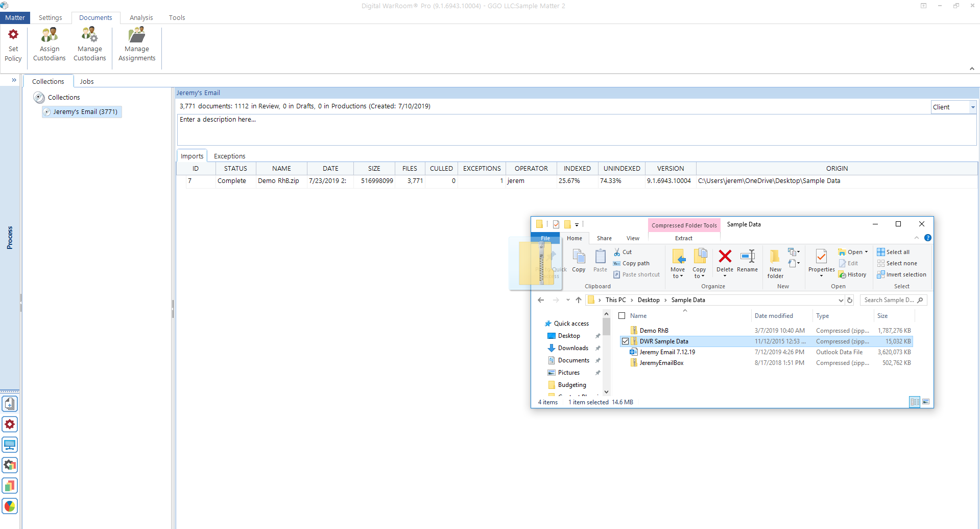Open the Explorer View tab
The width and height of the screenshot is (980, 529).
pyautogui.click(x=633, y=238)
